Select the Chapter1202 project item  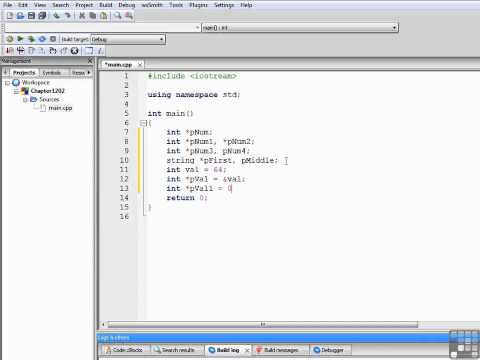pyautogui.click(x=47, y=91)
